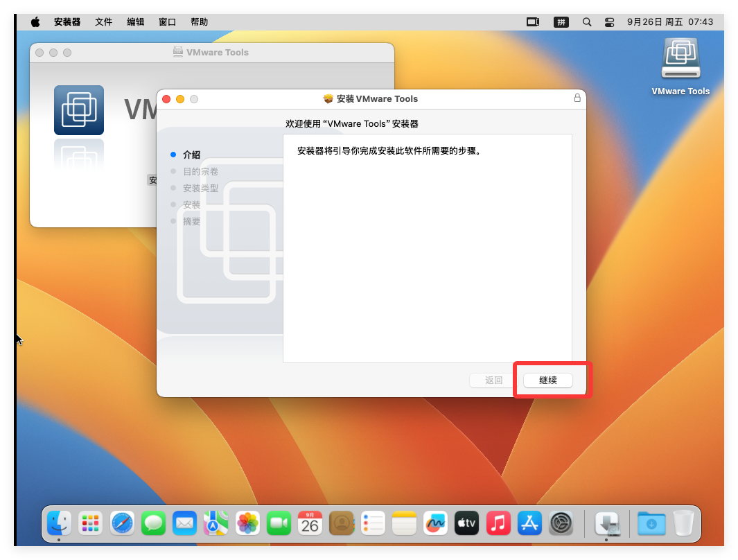Open Messages from the Dock

(153, 523)
